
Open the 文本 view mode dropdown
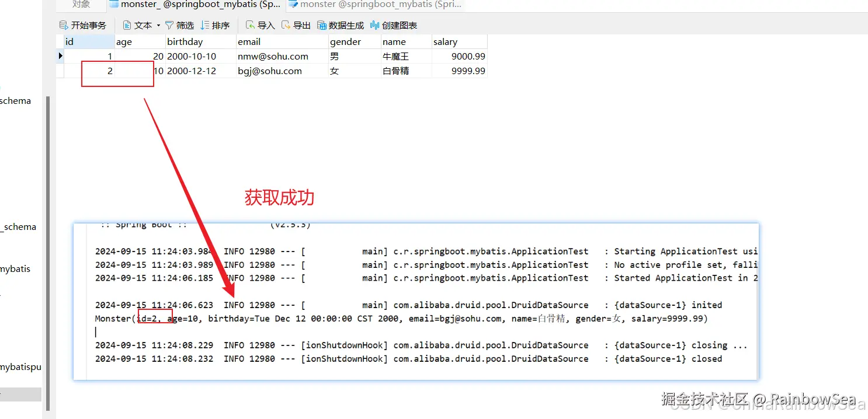(141, 25)
